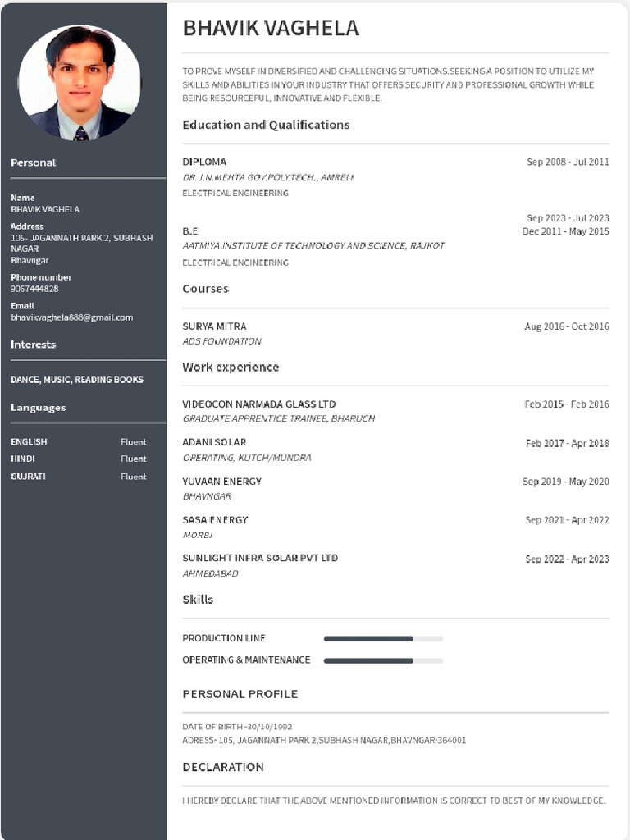Select SUNLIGHT INFRA SOLAR PVT LTD entry
The width and height of the screenshot is (630, 840).
(395, 565)
